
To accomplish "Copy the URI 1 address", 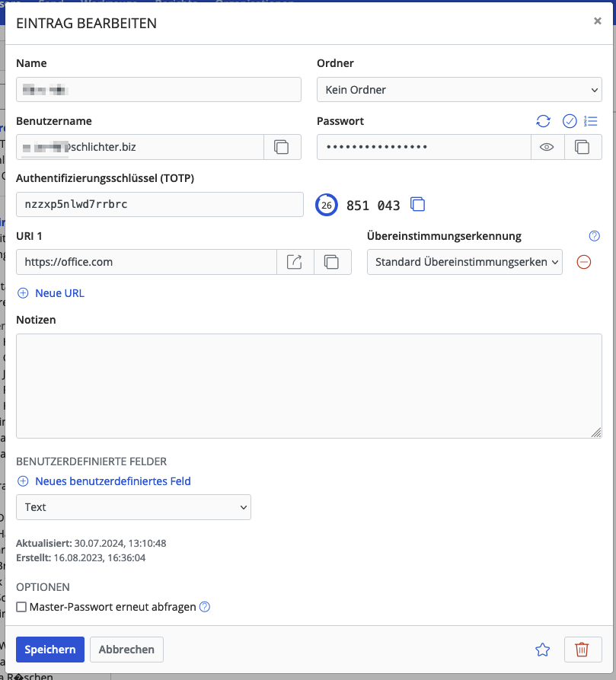I will [331, 262].
